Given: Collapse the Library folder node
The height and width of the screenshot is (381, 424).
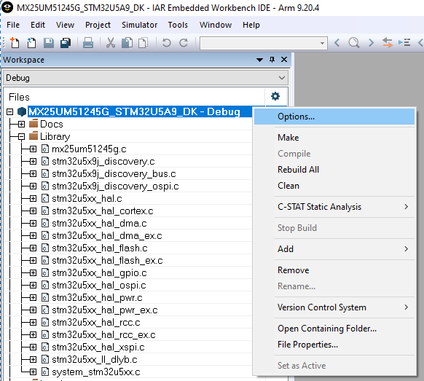Looking at the screenshot, I should click(x=21, y=137).
